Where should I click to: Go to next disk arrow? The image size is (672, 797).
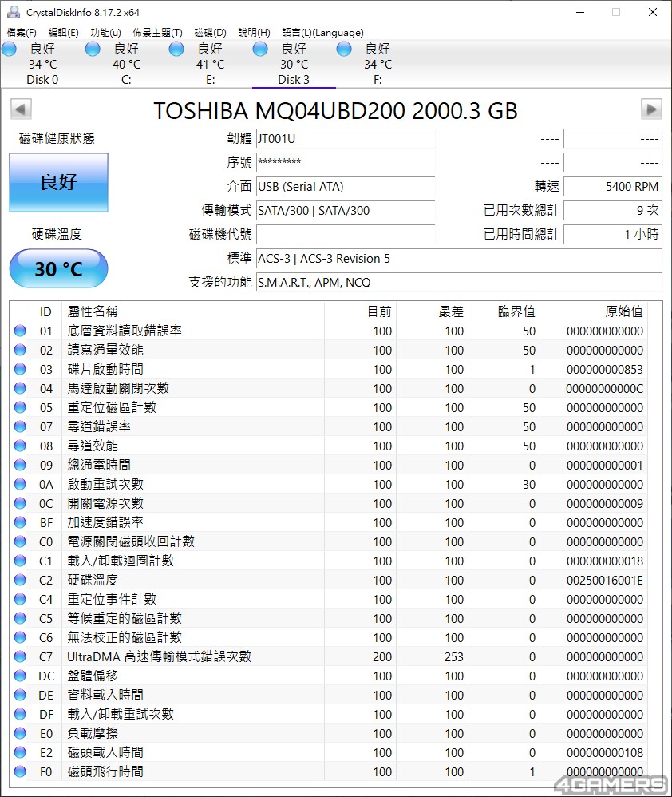point(651,109)
